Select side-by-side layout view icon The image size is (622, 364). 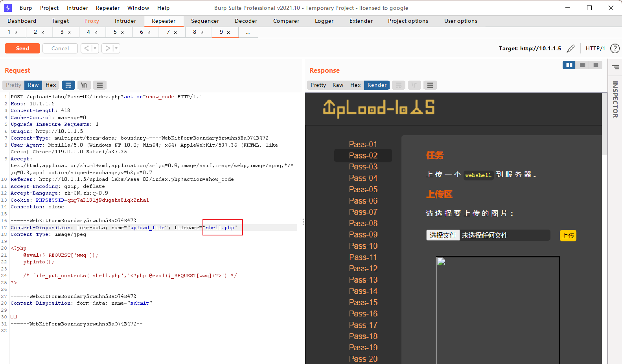point(569,65)
